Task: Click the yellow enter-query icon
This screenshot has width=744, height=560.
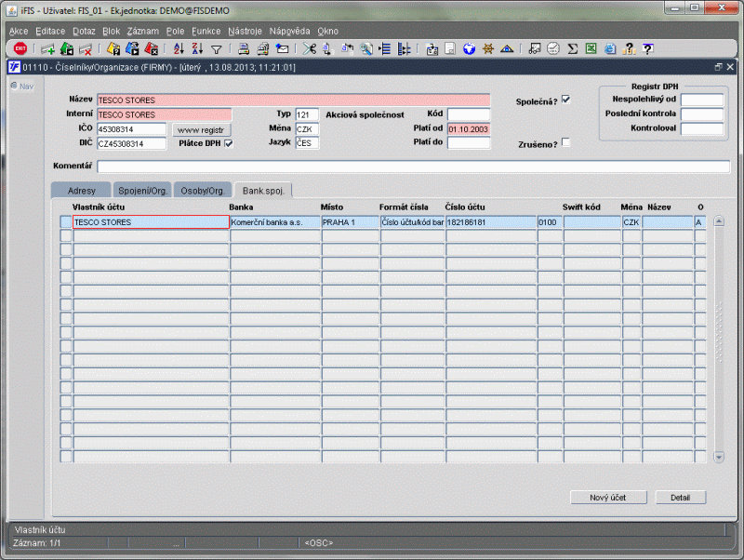Action: [x=113, y=49]
